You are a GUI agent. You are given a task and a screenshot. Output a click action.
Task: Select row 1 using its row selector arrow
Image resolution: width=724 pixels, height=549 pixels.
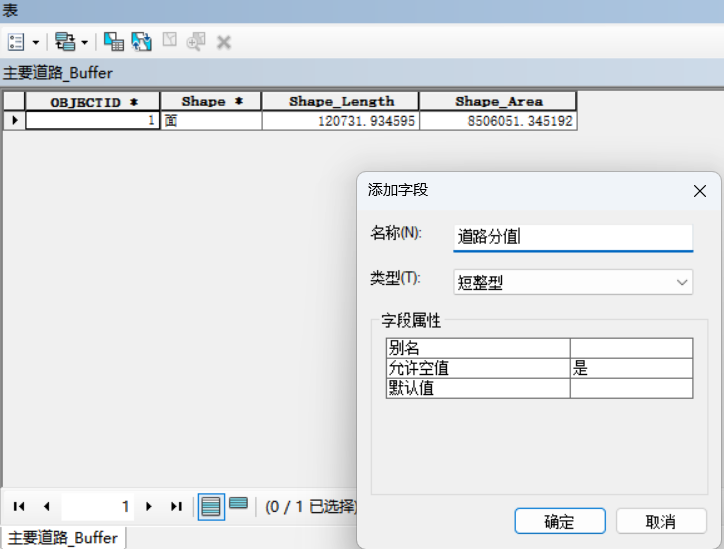click(14, 121)
